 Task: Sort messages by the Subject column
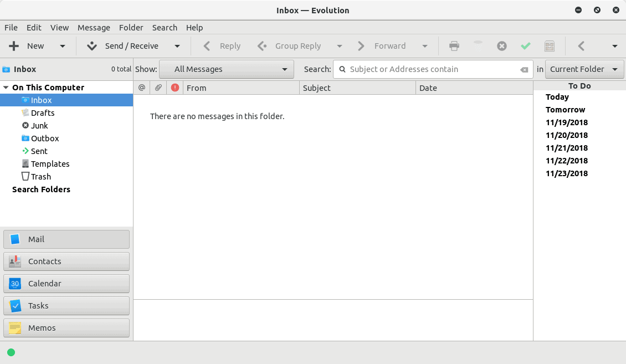357,88
